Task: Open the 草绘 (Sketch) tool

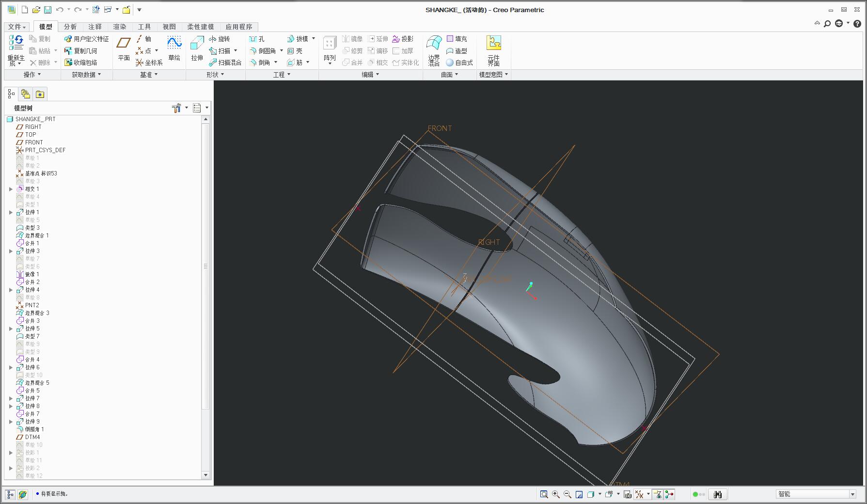Action: [174, 48]
